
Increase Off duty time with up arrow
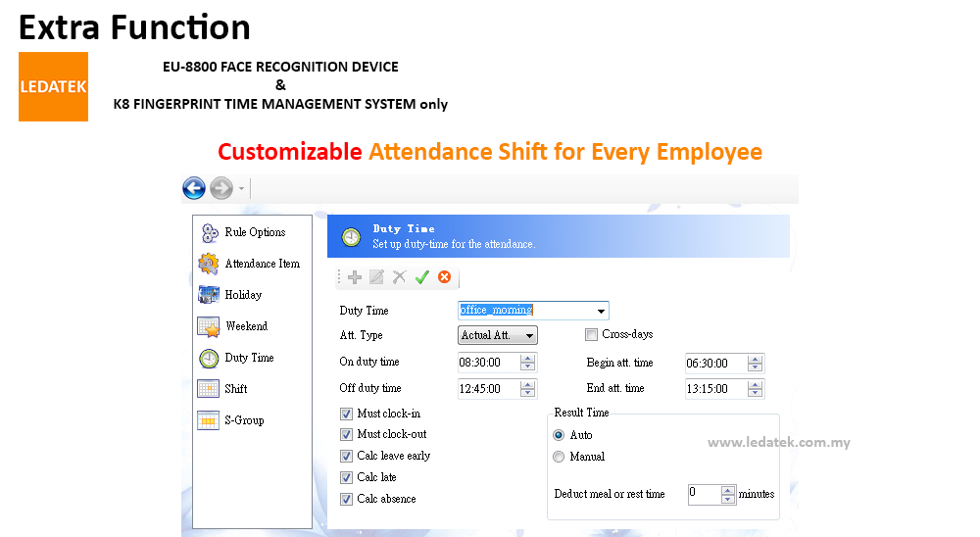pyautogui.click(x=528, y=384)
